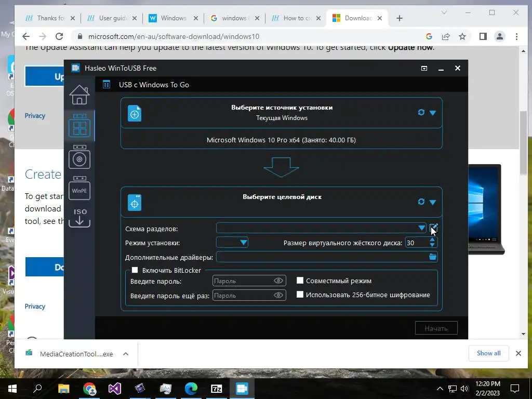Image resolution: width=532 pixels, height=399 pixels.
Task: Click the lower Privacy link on the webpage
Action: tap(35, 307)
